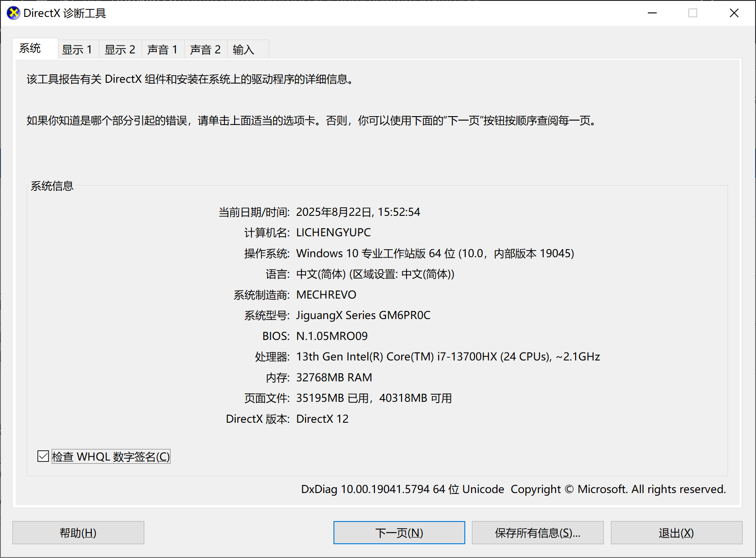Click the DxDiag copyright line at bottom
The image size is (756, 558).
[512, 489]
